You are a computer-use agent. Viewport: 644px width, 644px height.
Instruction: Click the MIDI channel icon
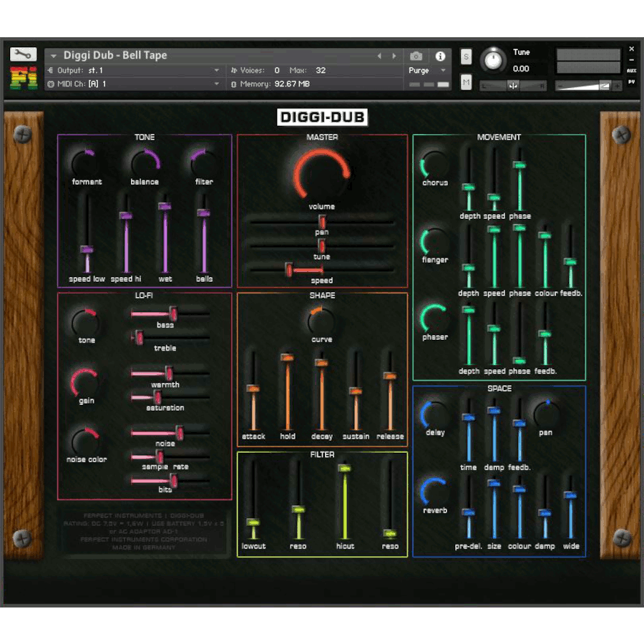click(51, 84)
